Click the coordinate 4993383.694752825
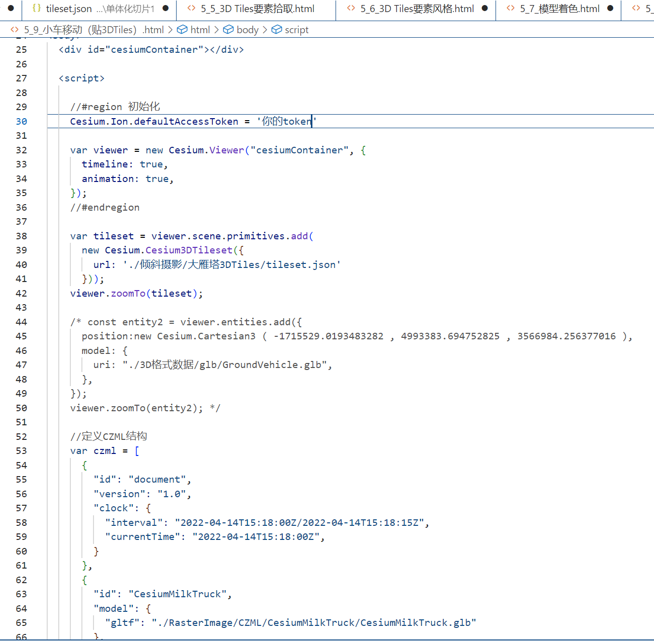This screenshot has width=654, height=644. [x=450, y=336]
